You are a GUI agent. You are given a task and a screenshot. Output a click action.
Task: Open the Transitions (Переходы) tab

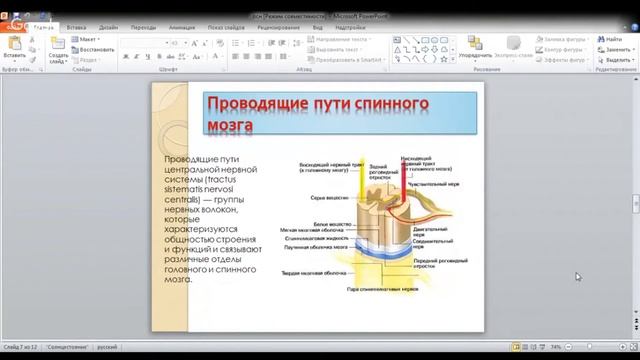pyautogui.click(x=143, y=27)
